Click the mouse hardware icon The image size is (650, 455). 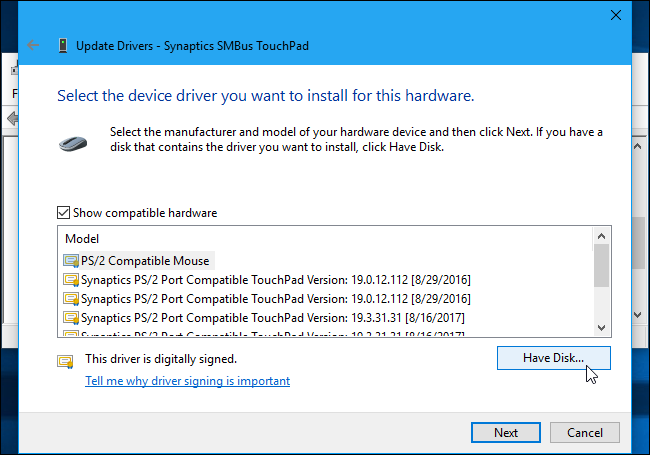coord(75,141)
